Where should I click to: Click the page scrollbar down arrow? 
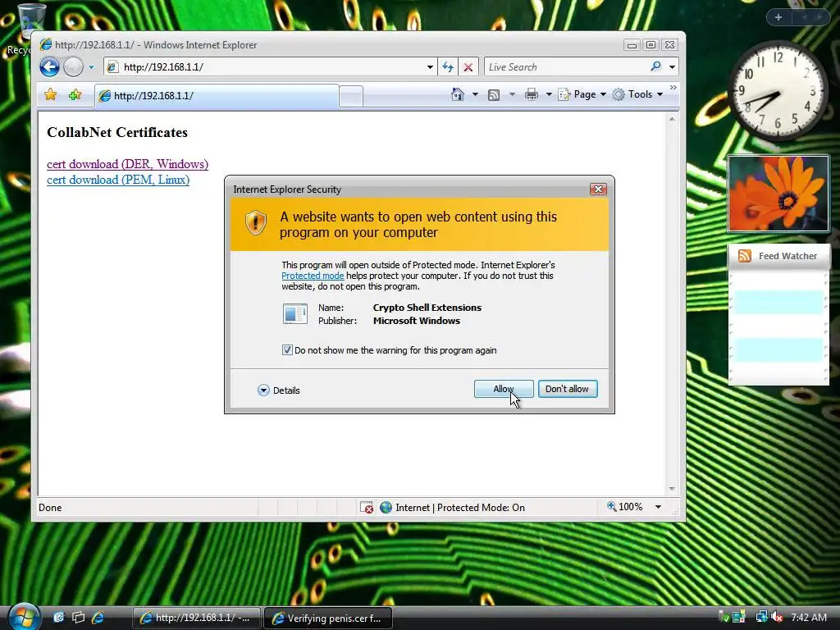672,489
